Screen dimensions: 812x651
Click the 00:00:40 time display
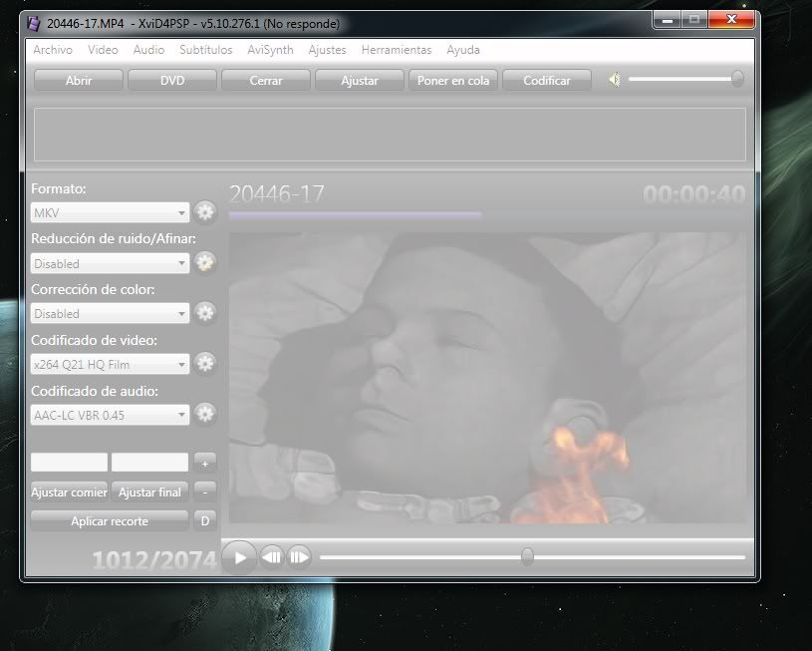(x=693, y=193)
